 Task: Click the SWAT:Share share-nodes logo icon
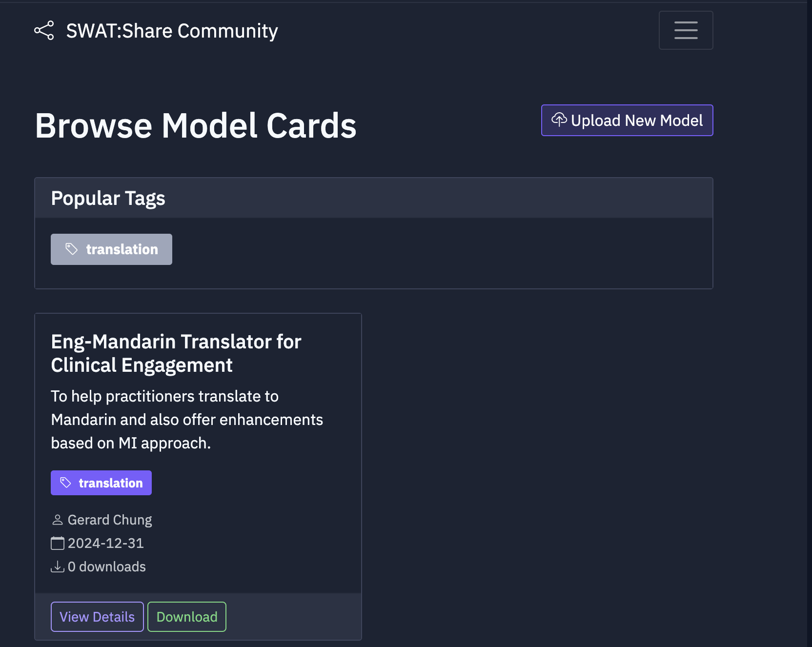point(44,31)
